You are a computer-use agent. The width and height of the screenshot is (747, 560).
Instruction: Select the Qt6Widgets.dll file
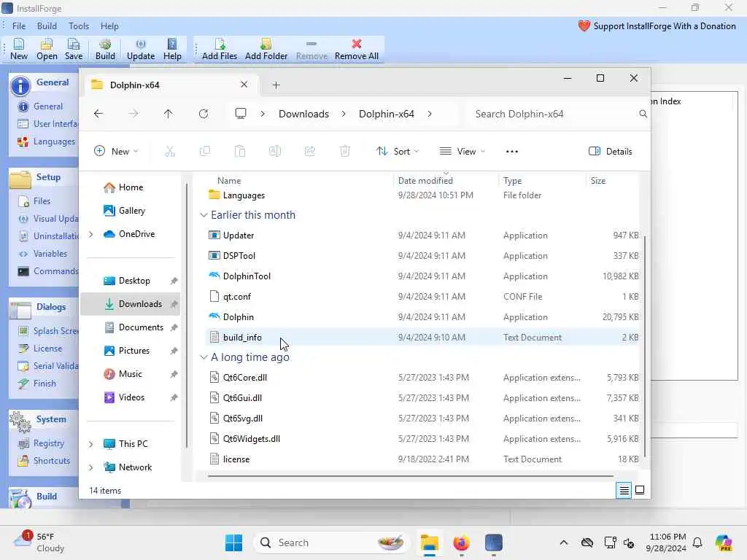(x=423, y=438)
